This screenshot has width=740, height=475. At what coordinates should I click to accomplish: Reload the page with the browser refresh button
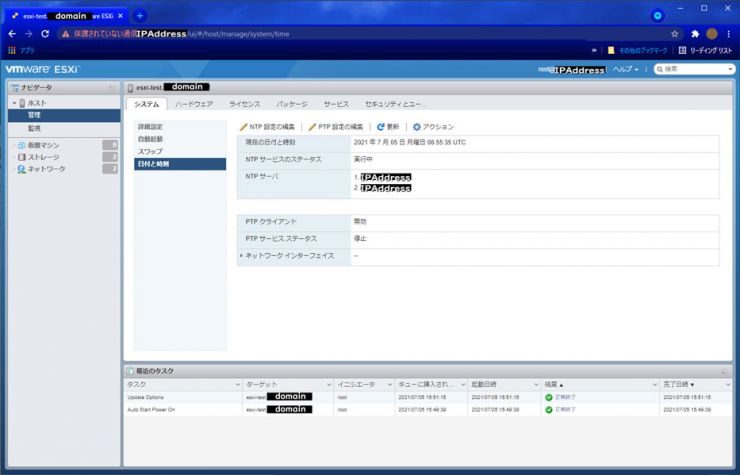pos(45,34)
